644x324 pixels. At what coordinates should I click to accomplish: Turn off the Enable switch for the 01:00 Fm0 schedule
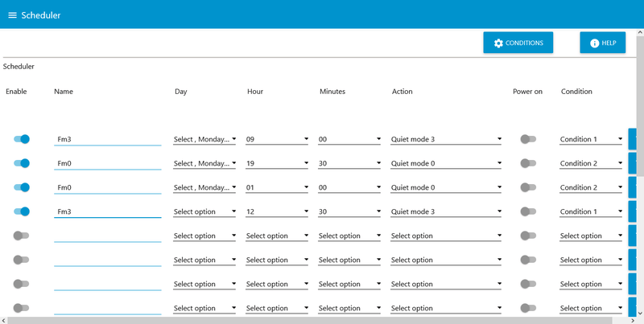pyautogui.click(x=22, y=187)
